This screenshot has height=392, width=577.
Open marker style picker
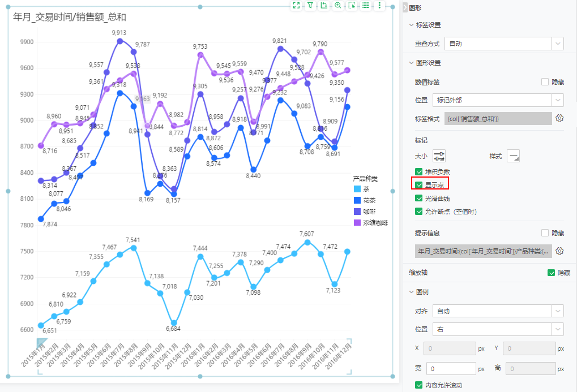[x=513, y=156]
